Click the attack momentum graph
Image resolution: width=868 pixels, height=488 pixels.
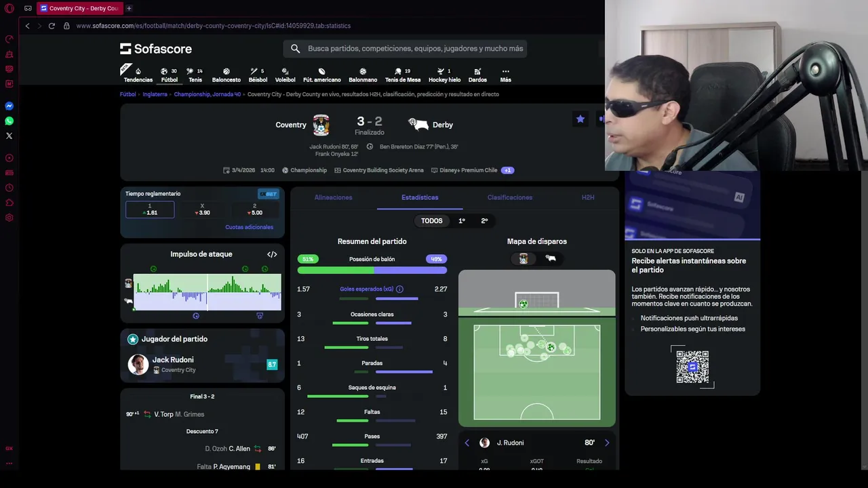[x=207, y=292]
